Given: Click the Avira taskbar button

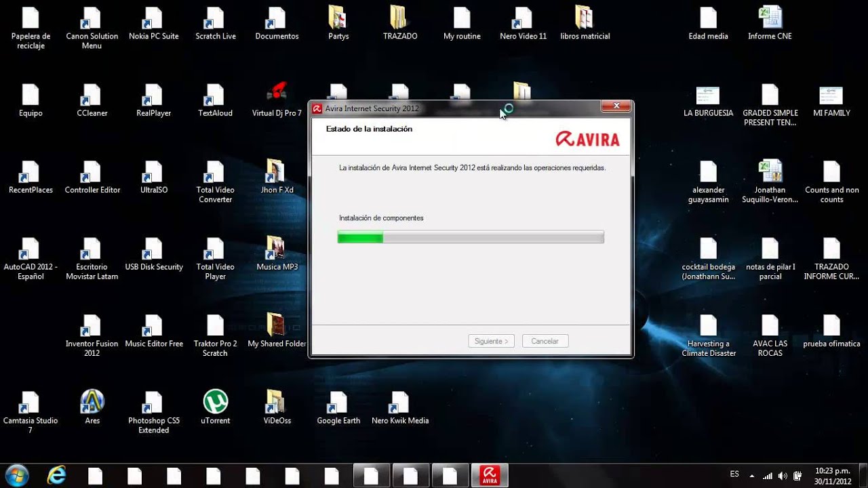Looking at the screenshot, I should click(490, 475).
